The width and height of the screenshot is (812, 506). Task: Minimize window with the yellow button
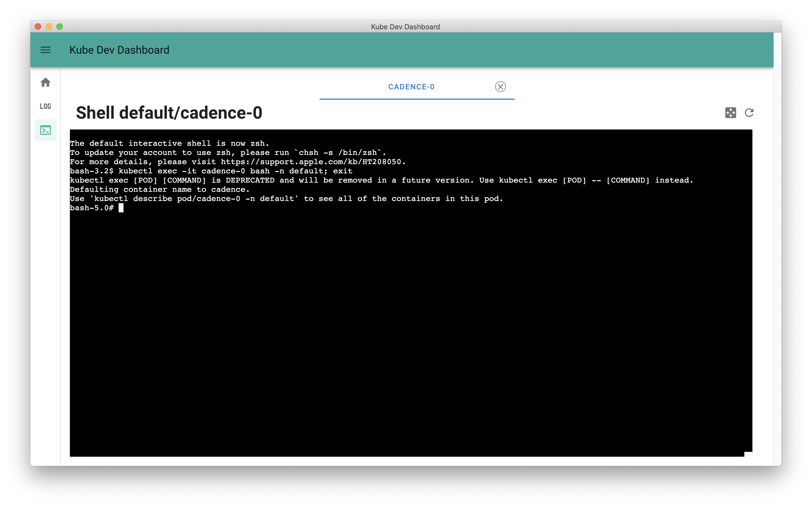coord(49,27)
